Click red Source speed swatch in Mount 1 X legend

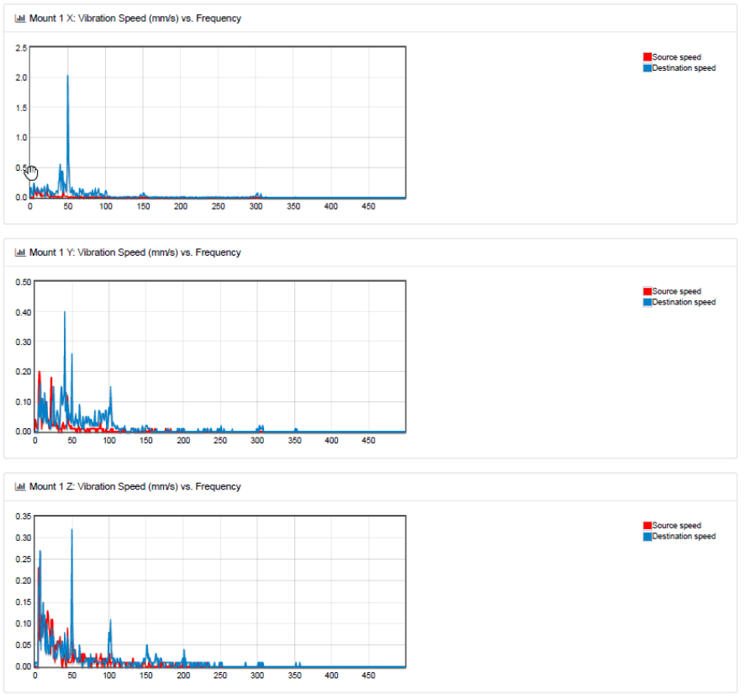click(x=647, y=57)
